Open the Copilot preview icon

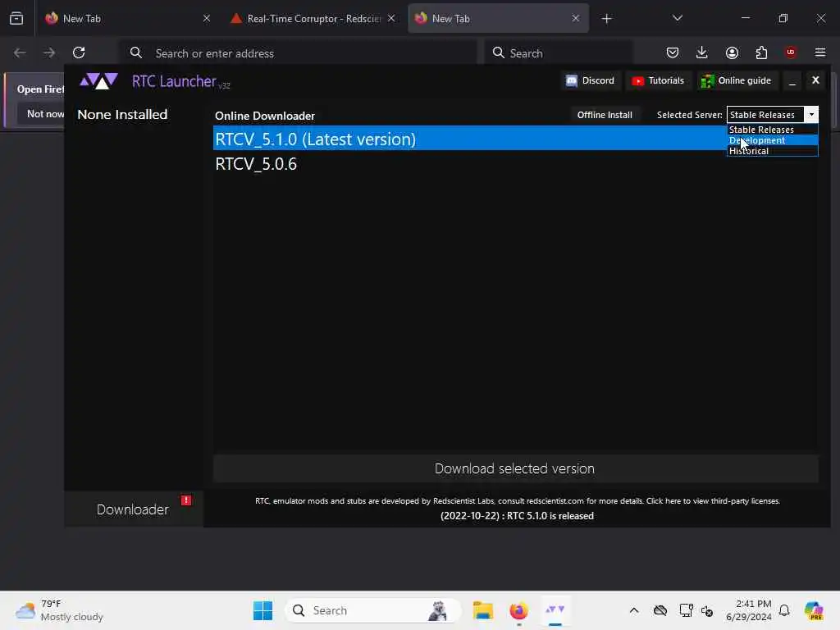[814, 610]
